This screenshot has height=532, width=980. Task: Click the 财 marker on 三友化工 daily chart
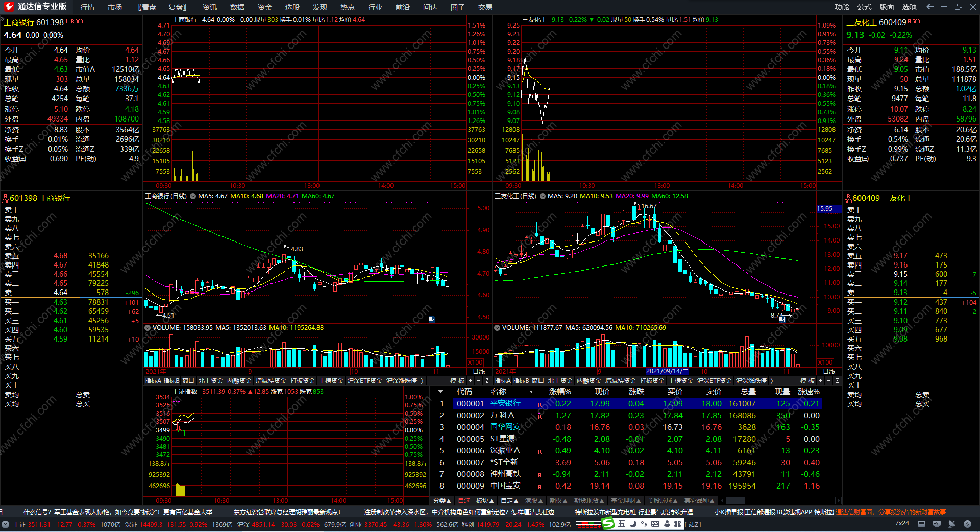pyautogui.click(x=782, y=320)
